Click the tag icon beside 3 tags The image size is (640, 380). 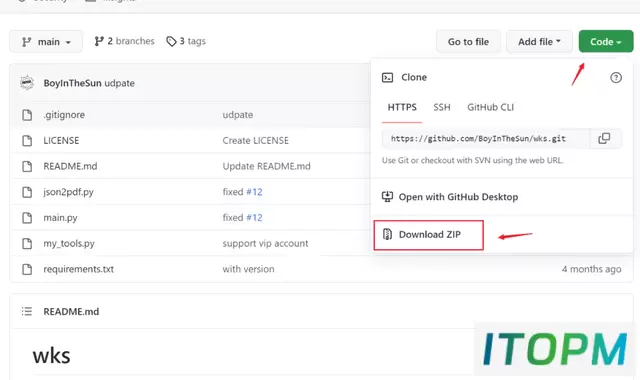tap(171, 41)
